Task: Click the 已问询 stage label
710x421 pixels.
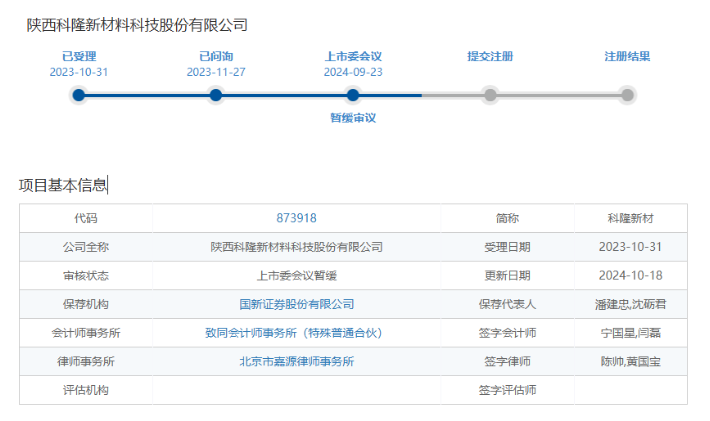Action: (x=216, y=57)
